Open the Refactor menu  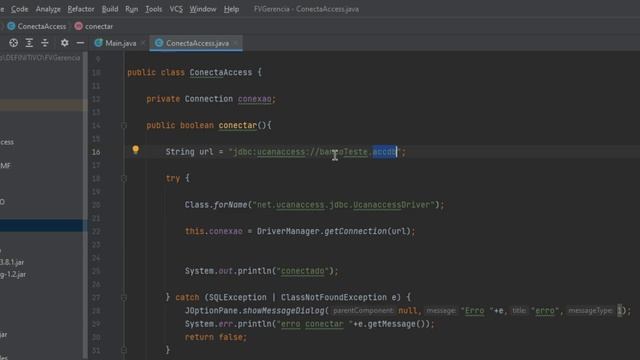[x=81, y=9]
